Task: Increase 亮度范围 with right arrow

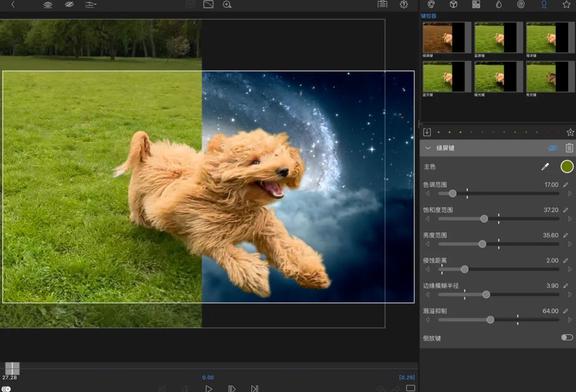Action: tap(570, 244)
